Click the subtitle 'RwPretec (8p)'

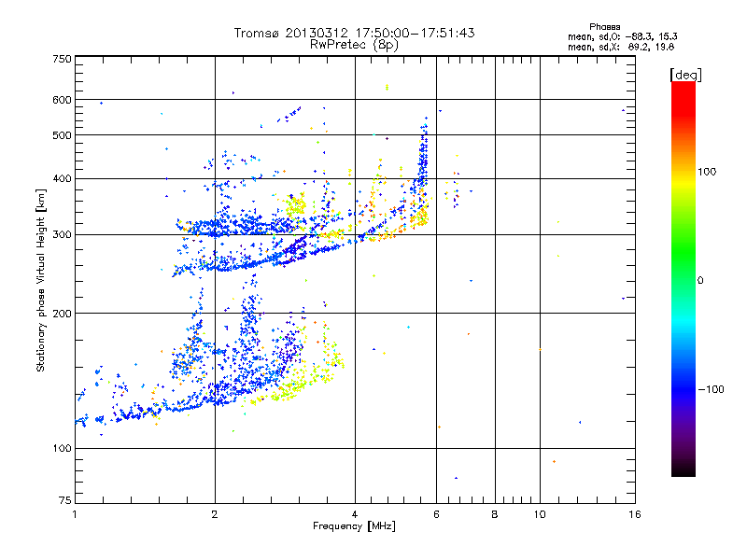354,45
